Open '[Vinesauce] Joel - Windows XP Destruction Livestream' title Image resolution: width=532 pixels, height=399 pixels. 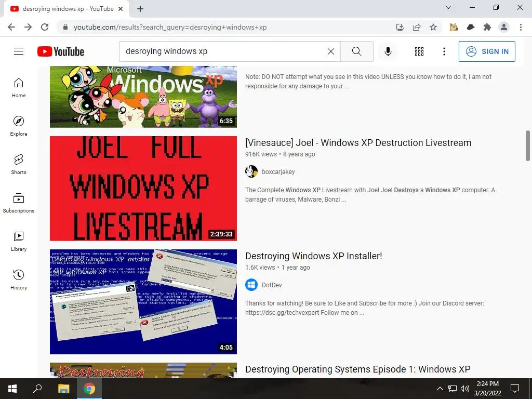point(358,143)
